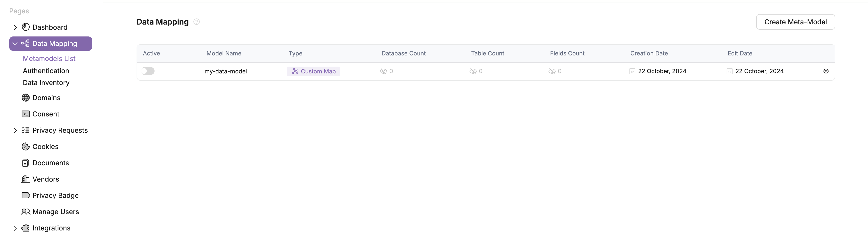The height and width of the screenshot is (246, 868).
Task: Click the Data Mapping hierarchy icon
Action: [25, 44]
